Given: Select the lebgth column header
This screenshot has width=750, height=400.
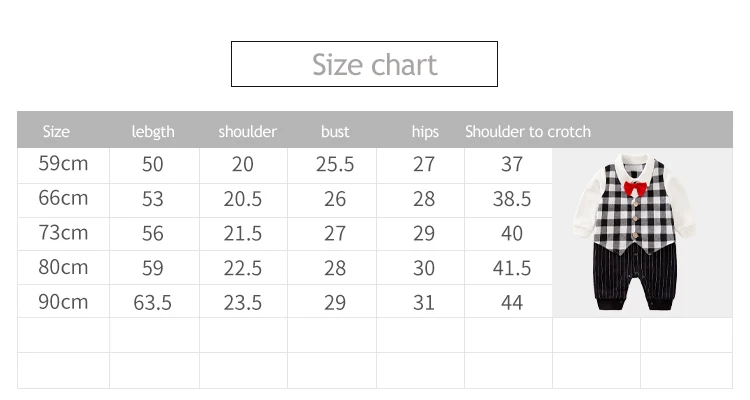Looking at the screenshot, I should click(153, 131).
